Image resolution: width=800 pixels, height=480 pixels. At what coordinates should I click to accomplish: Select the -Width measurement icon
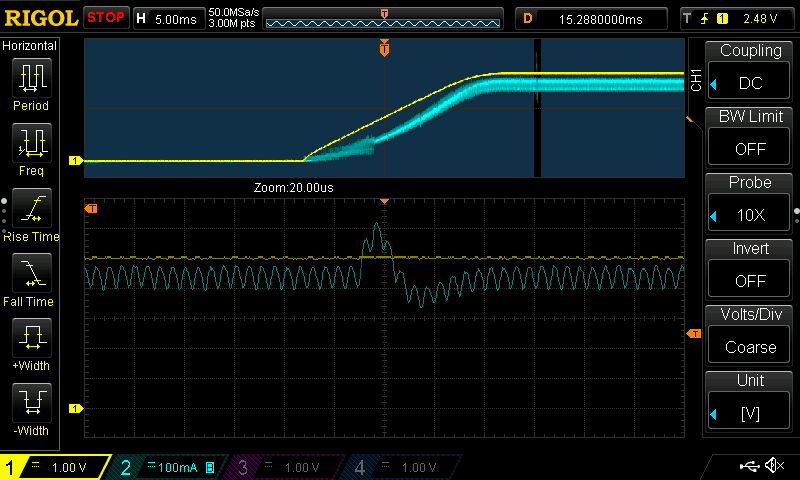pos(32,402)
